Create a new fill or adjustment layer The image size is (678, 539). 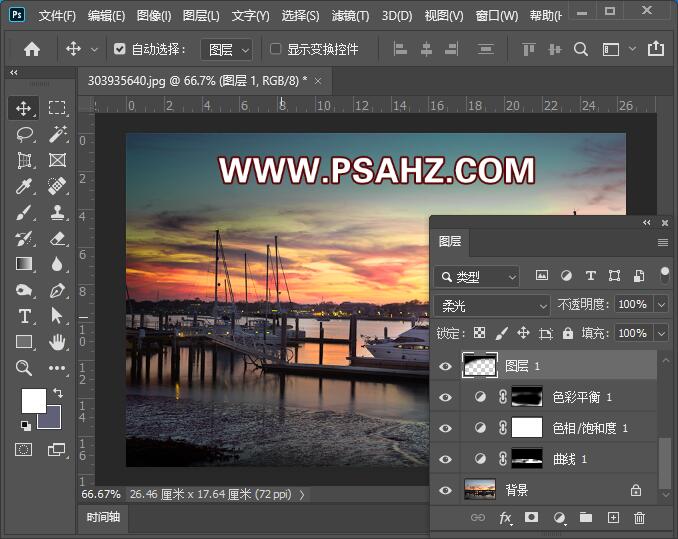tap(559, 518)
